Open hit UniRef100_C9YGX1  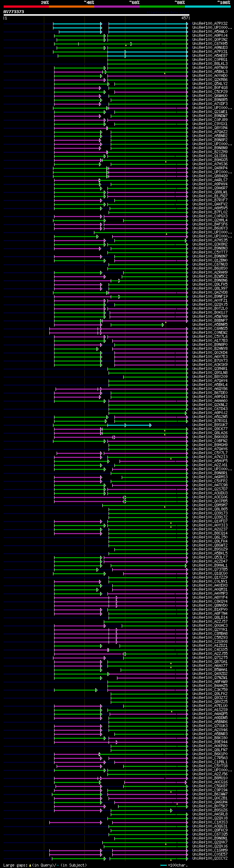coord(210,124)
